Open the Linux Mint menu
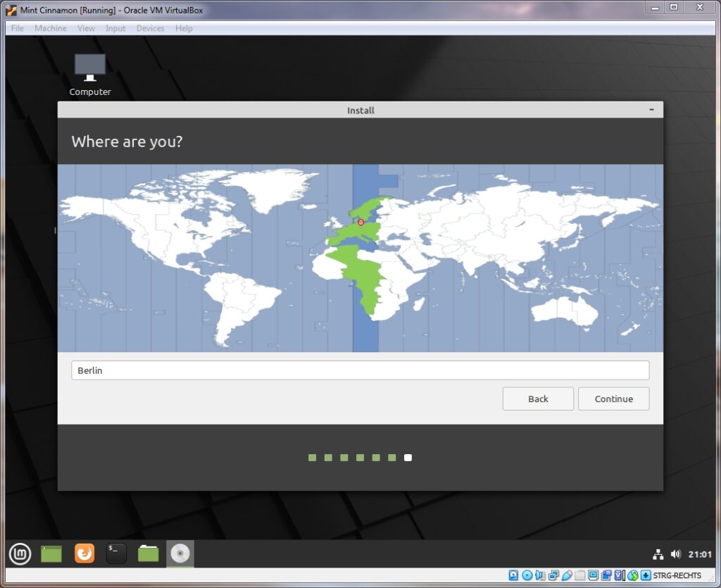The image size is (721, 588). (x=20, y=554)
